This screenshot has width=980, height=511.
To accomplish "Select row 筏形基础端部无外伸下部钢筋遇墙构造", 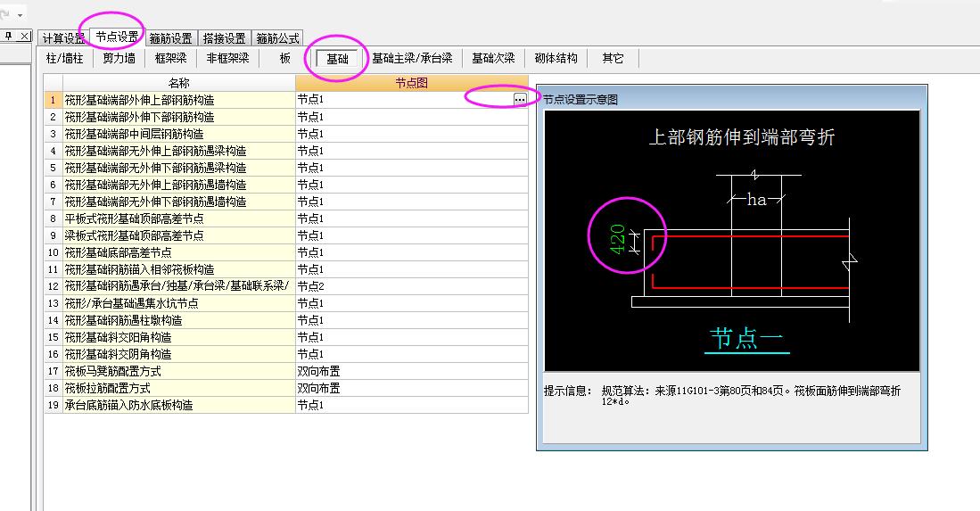I will tap(178, 202).
